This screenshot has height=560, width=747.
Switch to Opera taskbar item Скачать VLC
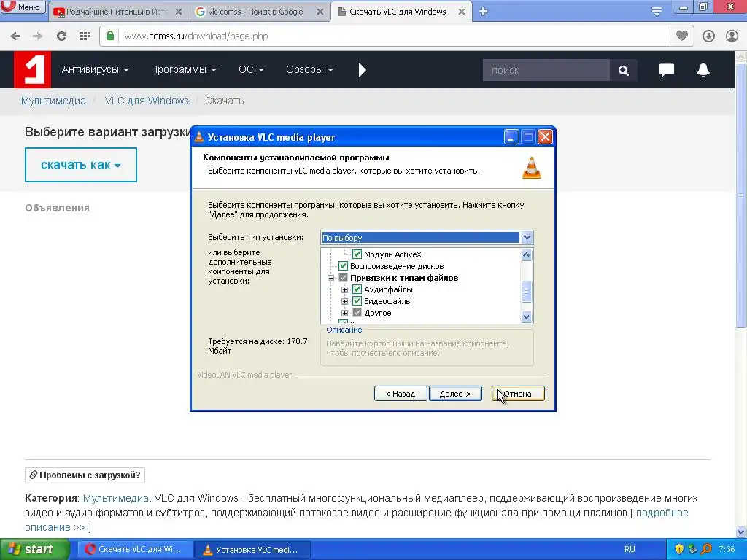pyautogui.click(x=135, y=549)
